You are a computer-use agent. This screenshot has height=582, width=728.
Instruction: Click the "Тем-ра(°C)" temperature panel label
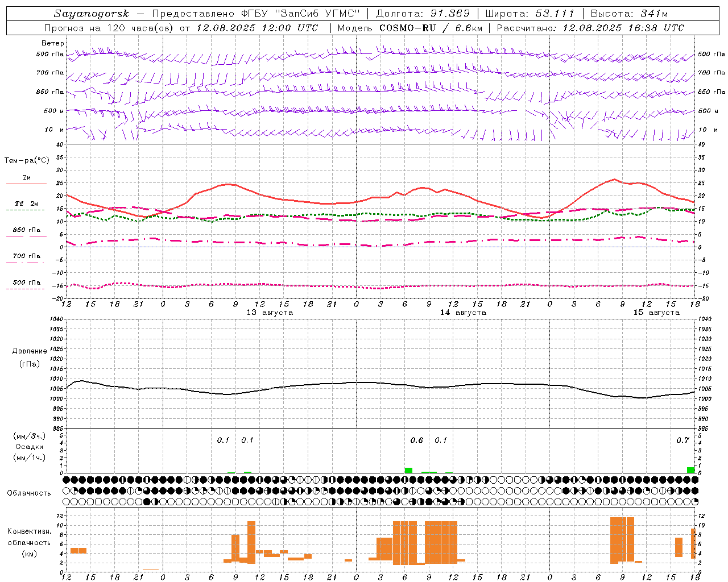pyautogui.click(x=27, y=161)
